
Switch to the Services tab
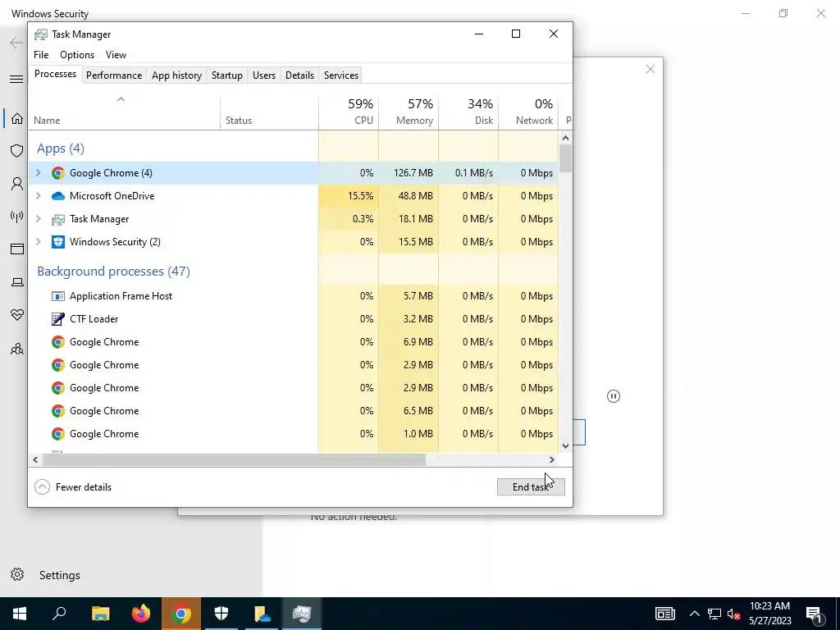point(341,75)
